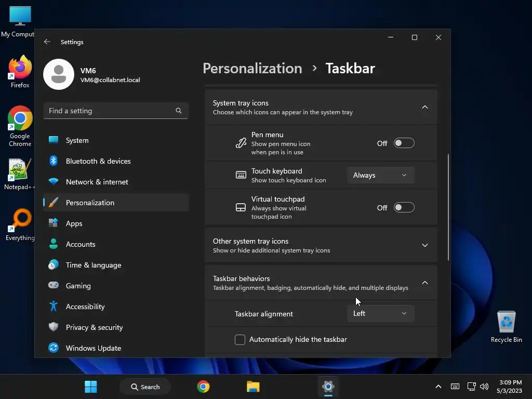Click the Settings page vertical scrollbar
Viewport: 532px width, 399px height.
448,207
